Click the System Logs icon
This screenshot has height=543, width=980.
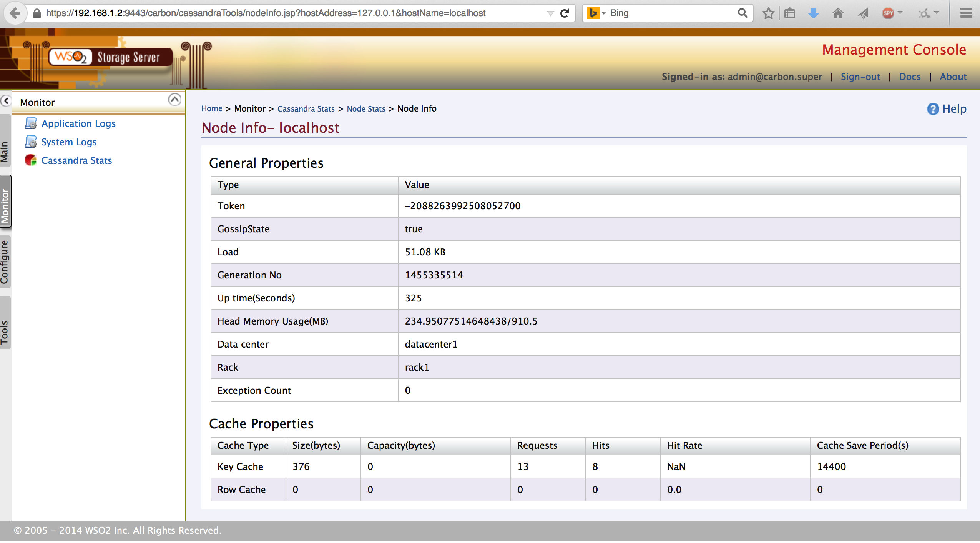click(x=31, y=142)
